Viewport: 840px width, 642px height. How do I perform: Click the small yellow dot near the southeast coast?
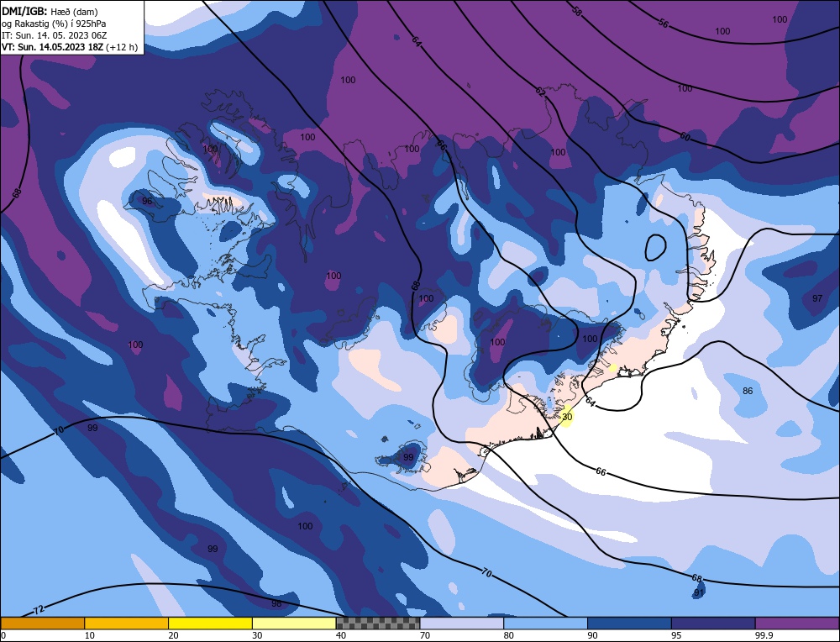(613, 367)
